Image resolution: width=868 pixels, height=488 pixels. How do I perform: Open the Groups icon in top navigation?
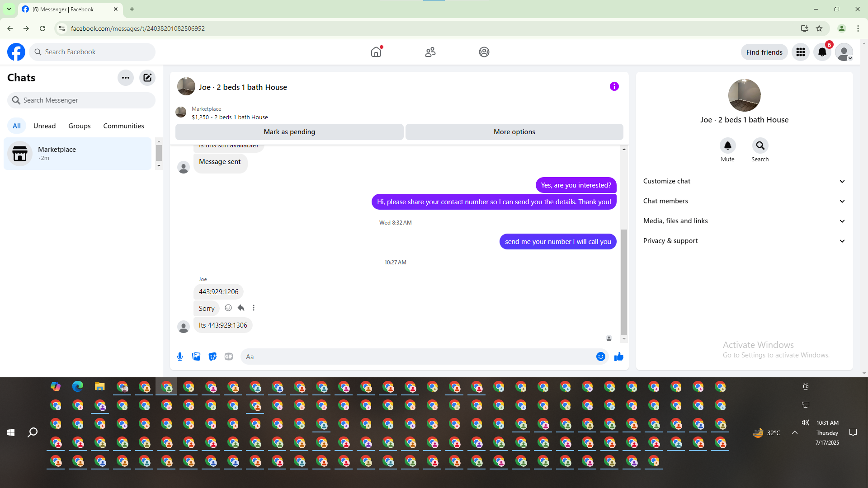(484, 52)
